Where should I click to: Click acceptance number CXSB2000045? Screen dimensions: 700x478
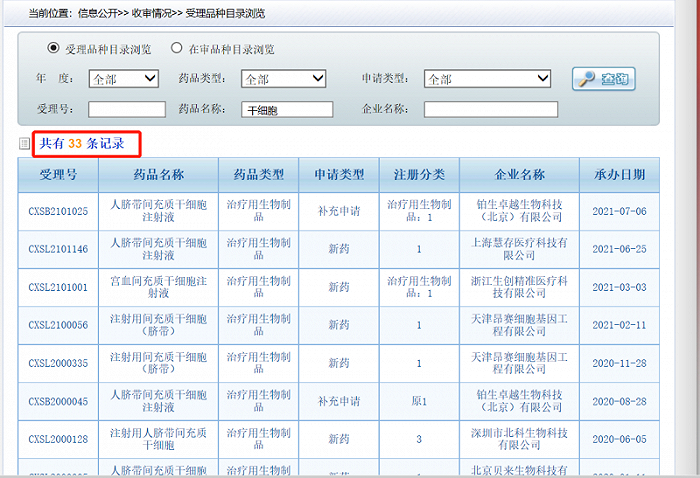point(58,401)
